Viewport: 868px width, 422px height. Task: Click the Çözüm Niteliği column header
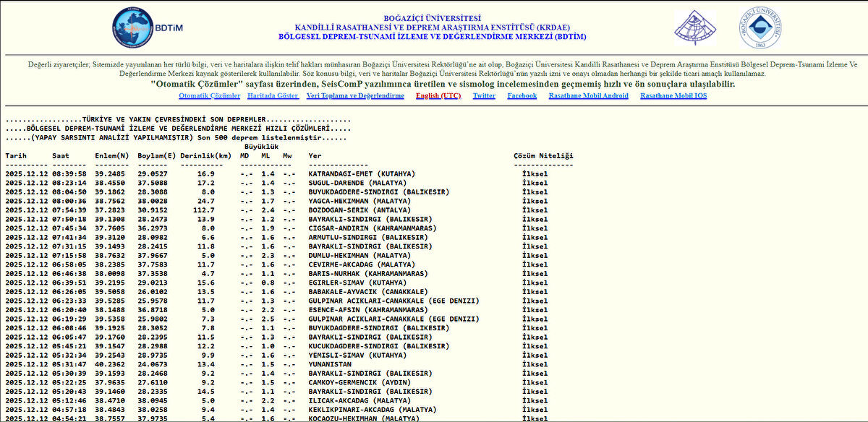tap(542, 156)
